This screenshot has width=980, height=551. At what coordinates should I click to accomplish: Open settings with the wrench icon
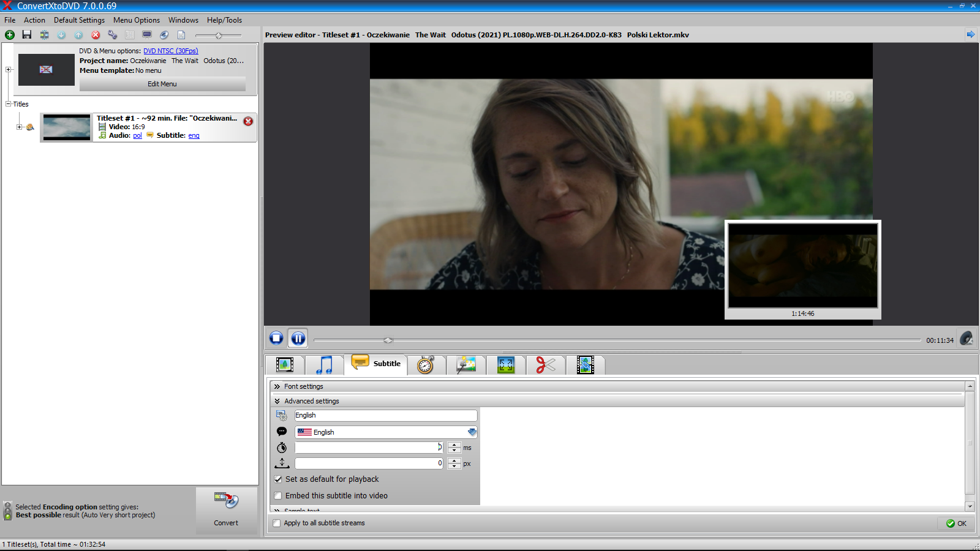[x=113, y=35]
